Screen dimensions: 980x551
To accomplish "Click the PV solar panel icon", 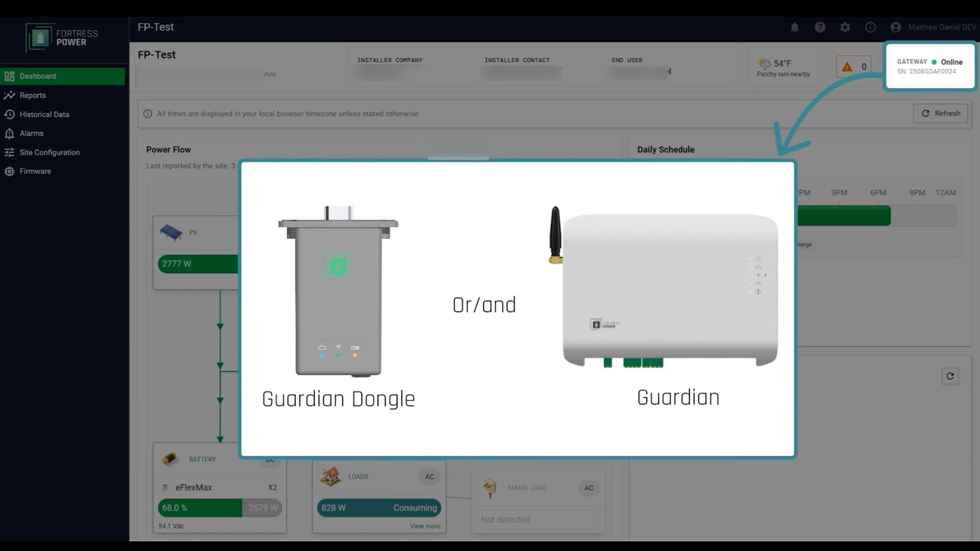I will [x=171, y=232].
